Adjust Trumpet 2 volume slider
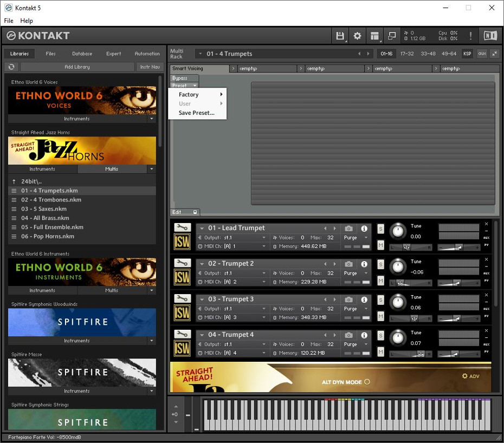Image resolution: width=504 pixels, height=443 pixels. pos(459,283)
